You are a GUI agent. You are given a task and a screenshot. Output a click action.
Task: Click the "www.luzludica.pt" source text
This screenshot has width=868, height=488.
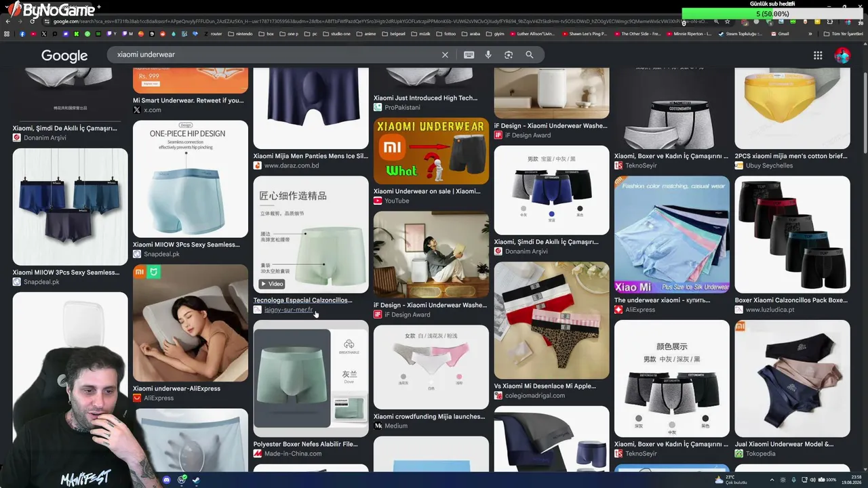[770, 310]
